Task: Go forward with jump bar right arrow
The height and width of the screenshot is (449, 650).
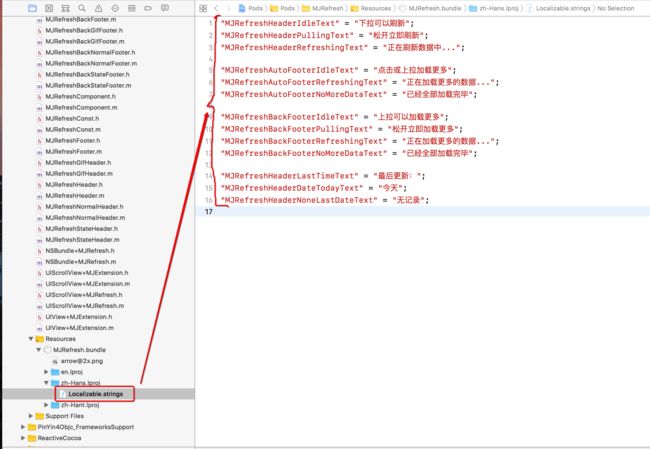Action: pyautogui.click(x=228, y=8)
